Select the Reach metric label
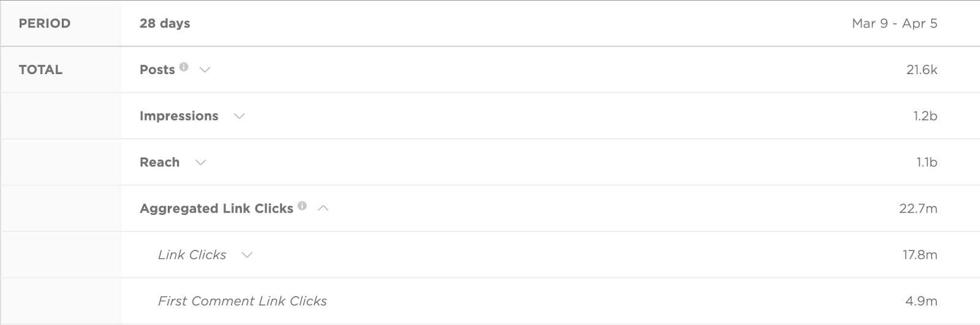The image size is (980, 325). (160, 162)
